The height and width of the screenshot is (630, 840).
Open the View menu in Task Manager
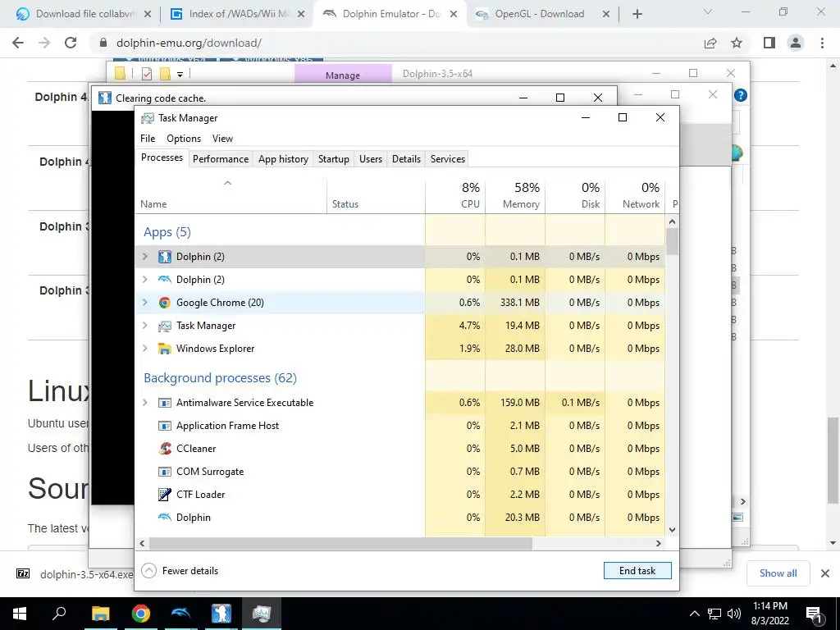pyautogui.click(x=222, y=138)
